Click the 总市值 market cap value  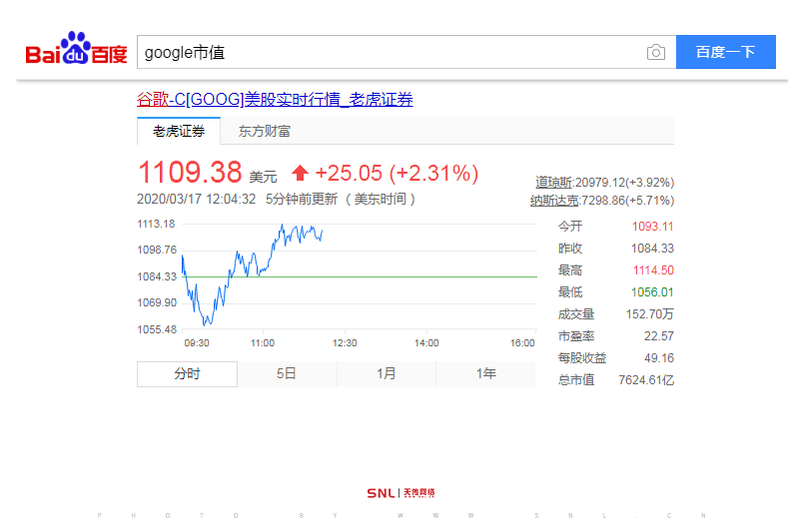[x=645, y=380]
